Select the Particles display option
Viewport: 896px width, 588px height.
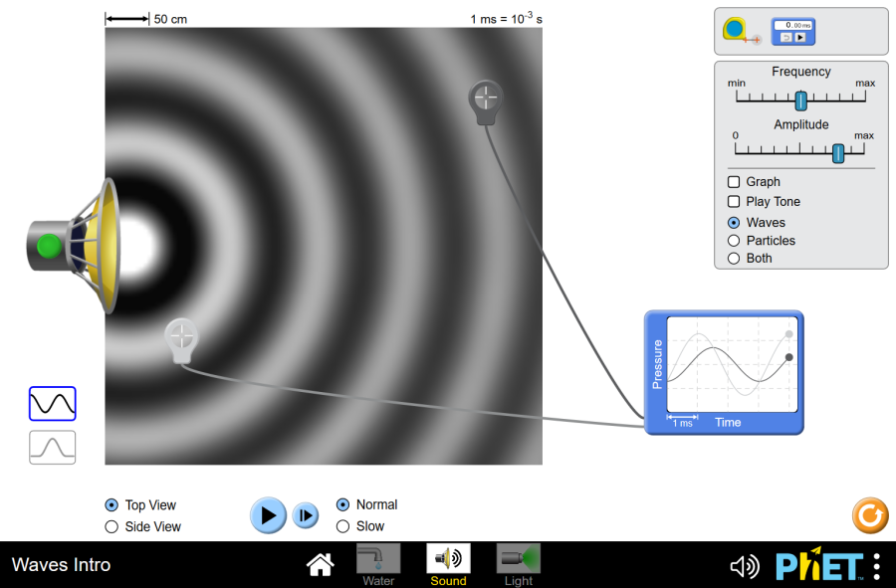coord(734,241)
